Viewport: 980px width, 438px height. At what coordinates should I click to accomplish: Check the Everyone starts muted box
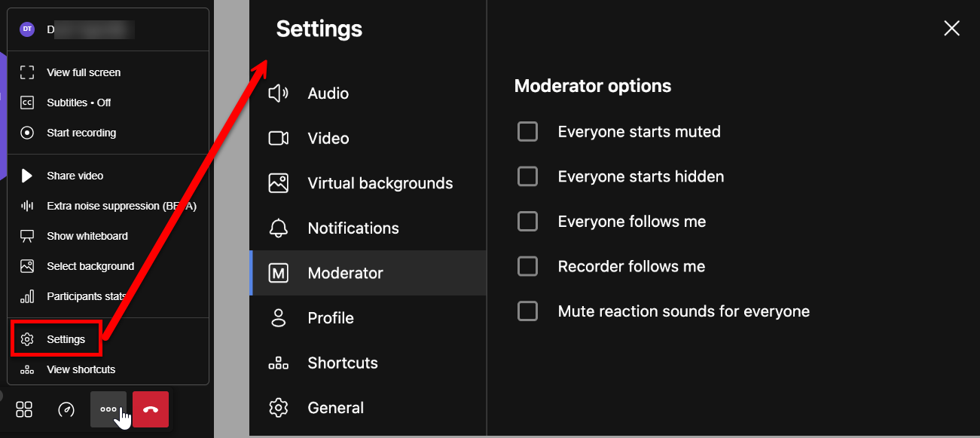pos(527,132)
